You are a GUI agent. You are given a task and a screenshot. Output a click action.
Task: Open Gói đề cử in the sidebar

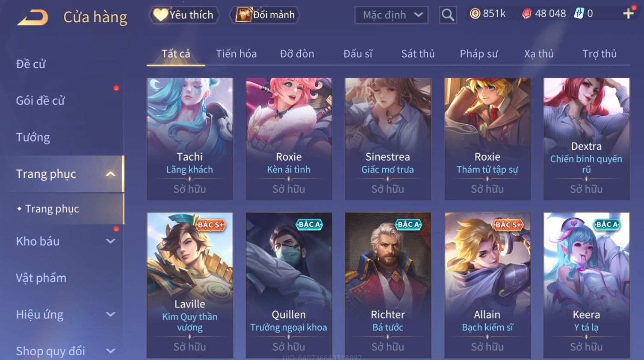40,101
